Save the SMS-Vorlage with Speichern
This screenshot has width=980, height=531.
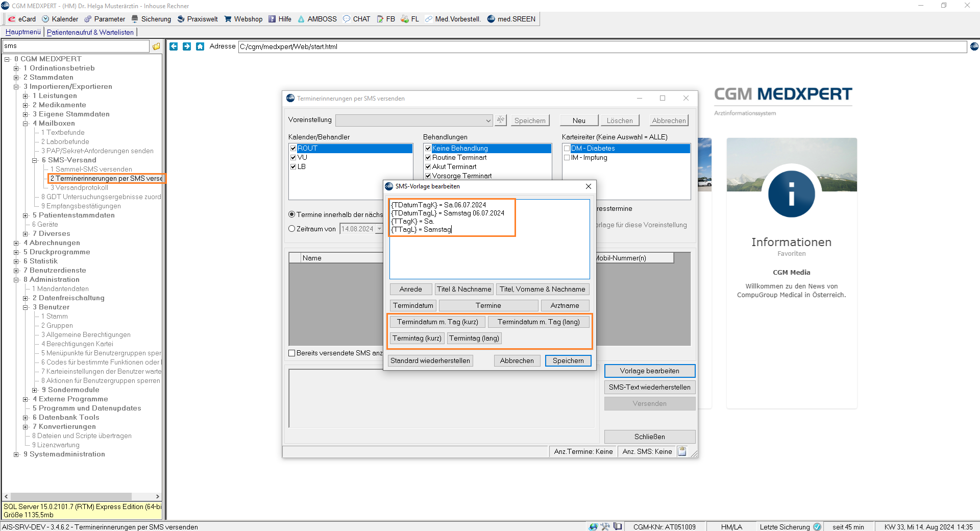click(x=568, y=360)
